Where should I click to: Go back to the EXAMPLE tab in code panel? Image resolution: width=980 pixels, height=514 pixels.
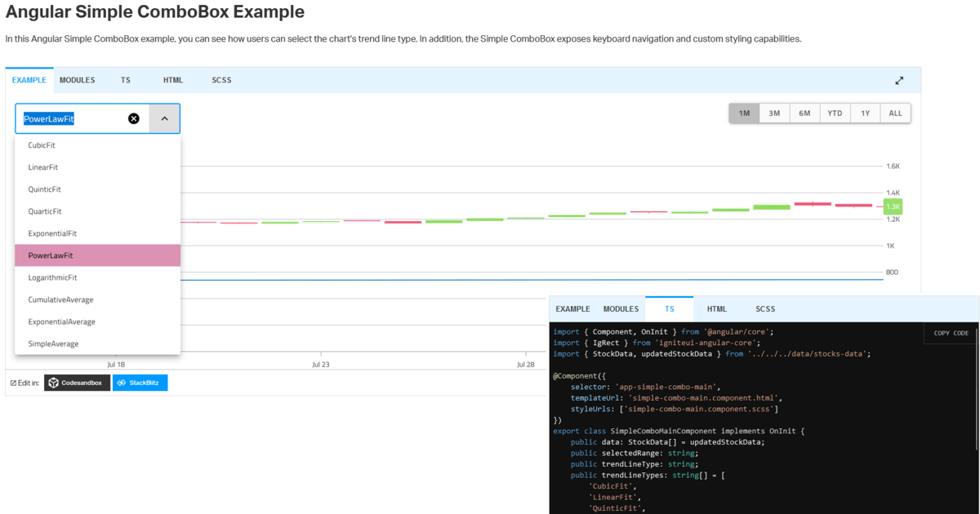pos(572,308)
